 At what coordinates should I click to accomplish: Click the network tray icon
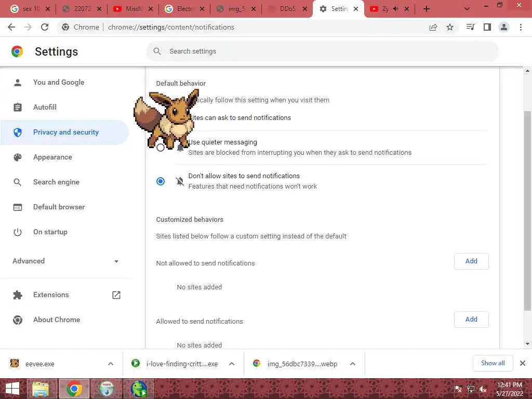tap(471, 389)
